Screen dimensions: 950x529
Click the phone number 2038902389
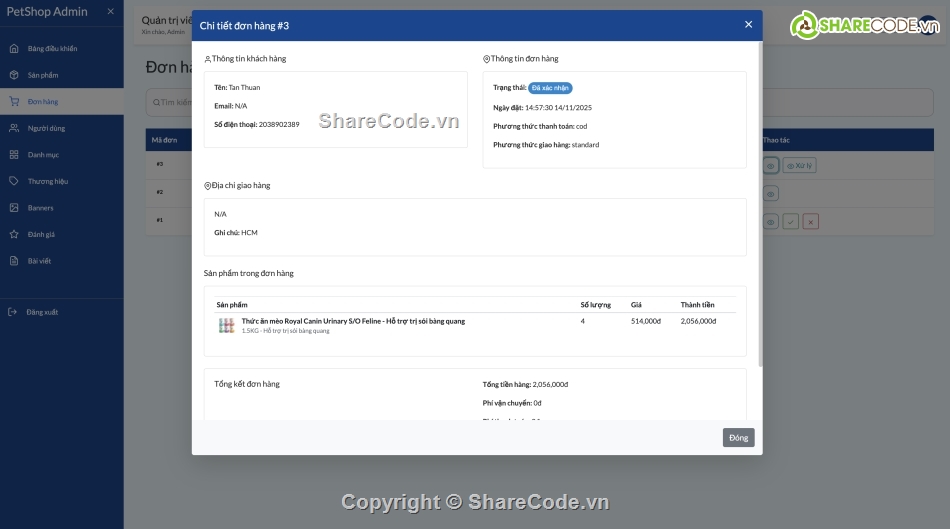279,124
